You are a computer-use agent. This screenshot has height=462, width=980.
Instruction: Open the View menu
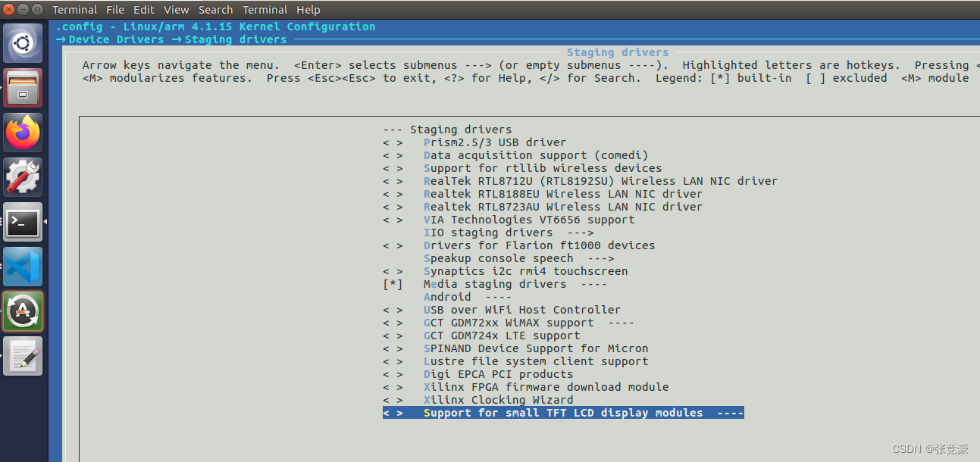(x=176, y=10)
